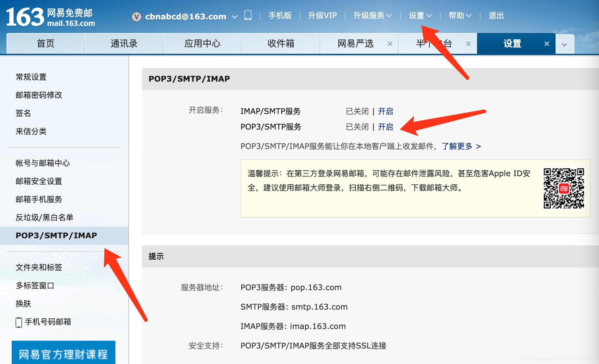
Task: Open 常规设置 in the sidebar
Action: pos(31,77)
